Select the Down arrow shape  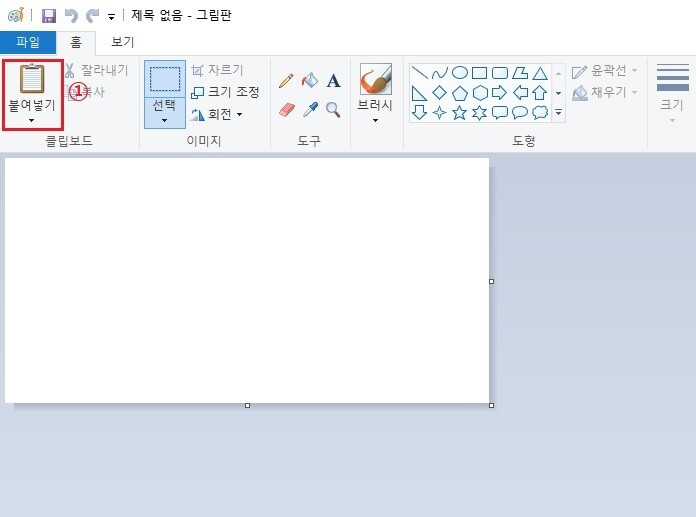[419, 113]
